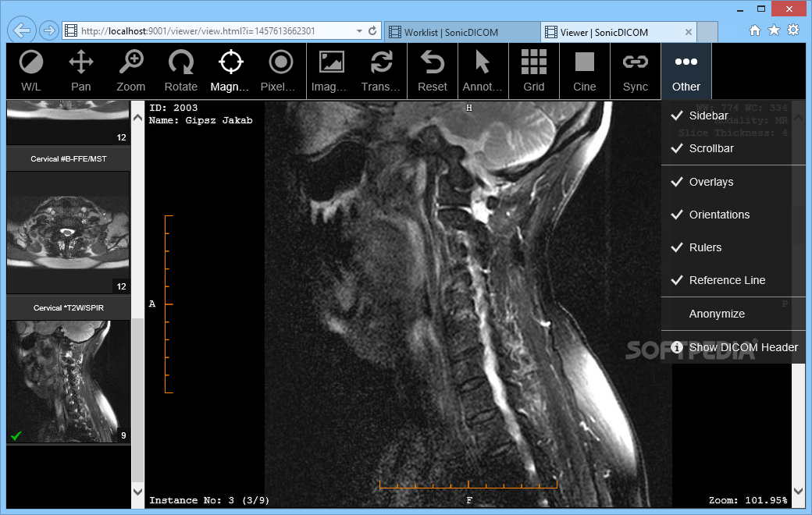This screenshot has width=812, height=515.
Task: Click the ID: 2003 overlay text
Action: 173,108
